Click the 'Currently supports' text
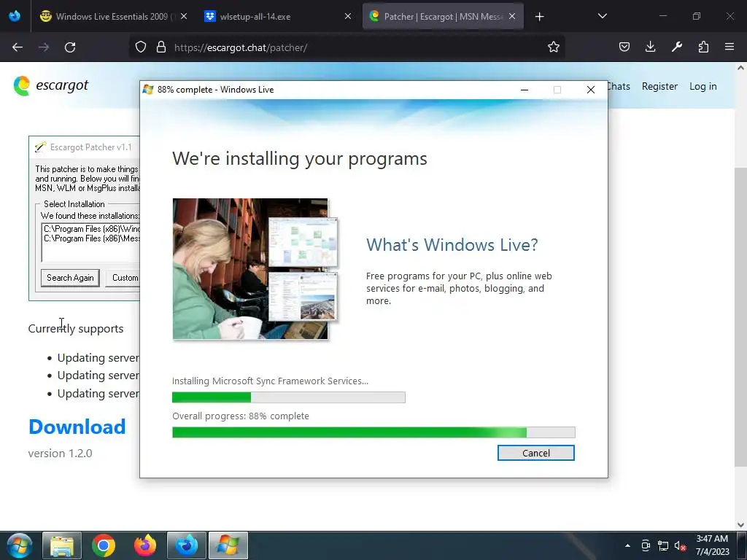Screen dimensions: 747x560 click(x=76, y=329)
